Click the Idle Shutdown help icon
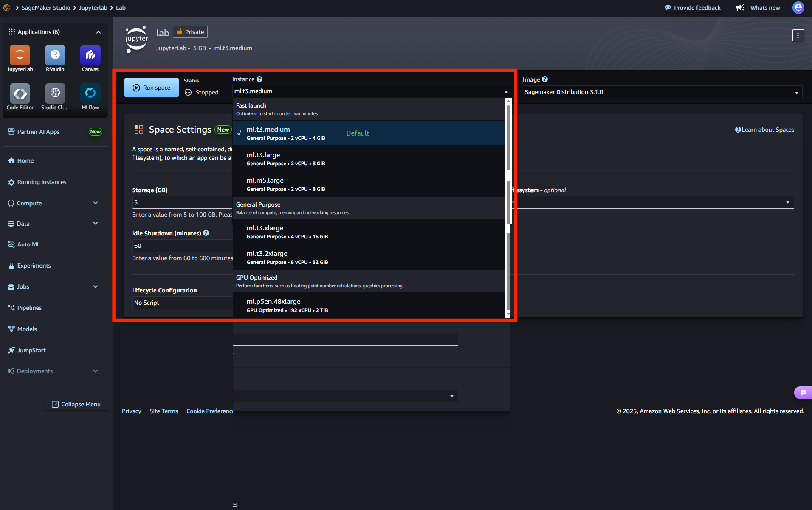The height and width of the screenshot is (510, 812). [206, 233]
